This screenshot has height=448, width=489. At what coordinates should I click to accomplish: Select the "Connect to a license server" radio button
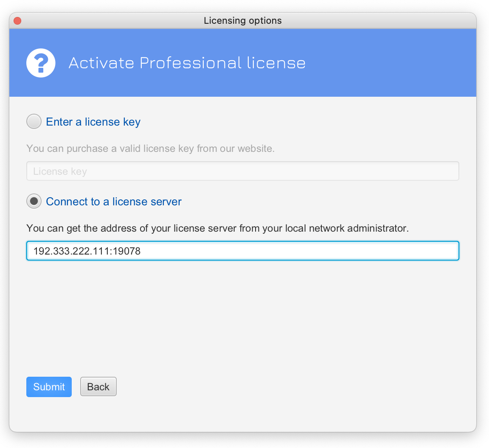tap(34, 201)
